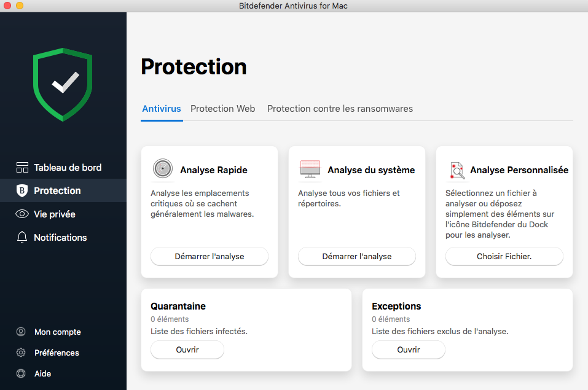Screen dimensions: 588x390
Task: Click the Analyse Rapide radar icon
Action: tap(163, 168)
